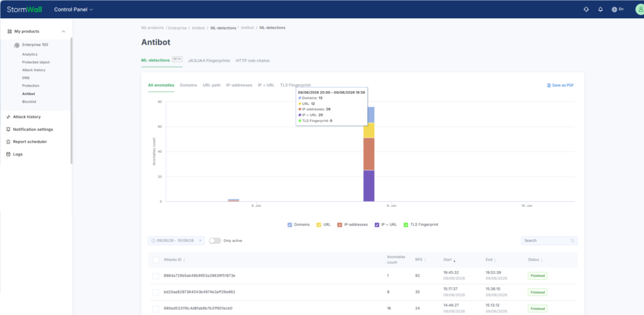
Task: Check the row for attack 980ed533116c4d8fab6b7b31f601ecb0
Action: click(x=156, y=309)
